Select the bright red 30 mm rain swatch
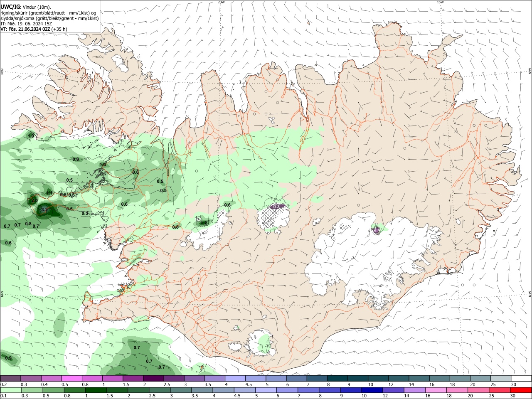The height and width of the screenshot is (399, 532). tap(521, 390)
